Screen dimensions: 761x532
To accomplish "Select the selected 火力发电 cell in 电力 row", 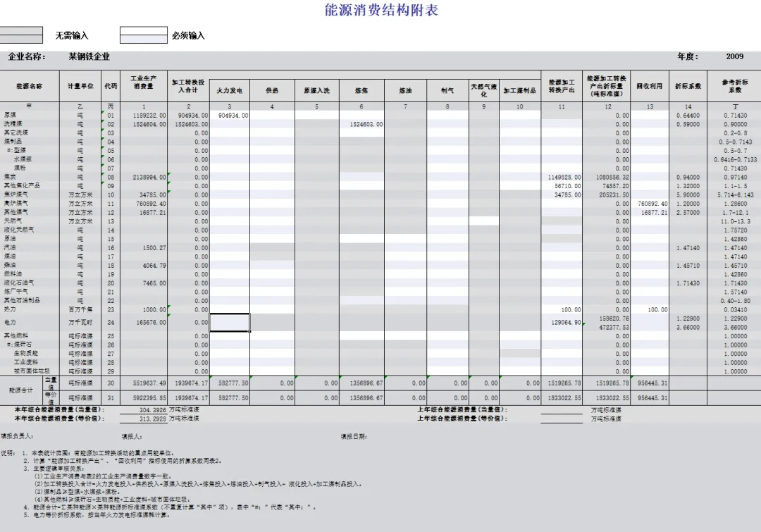I will [x=230, y=323].
